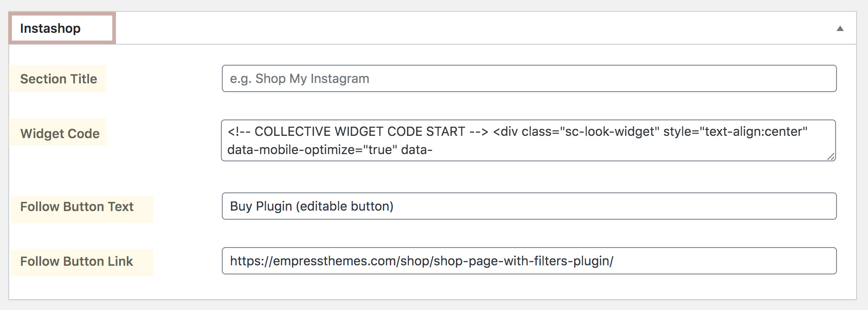Click the Instashop panel heading
This screenshot has height=310, width=868.
pos(50,28)
